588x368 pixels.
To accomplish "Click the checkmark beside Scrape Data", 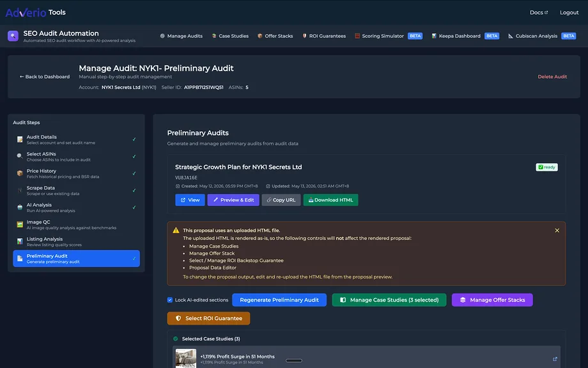I will pos(134,190).
